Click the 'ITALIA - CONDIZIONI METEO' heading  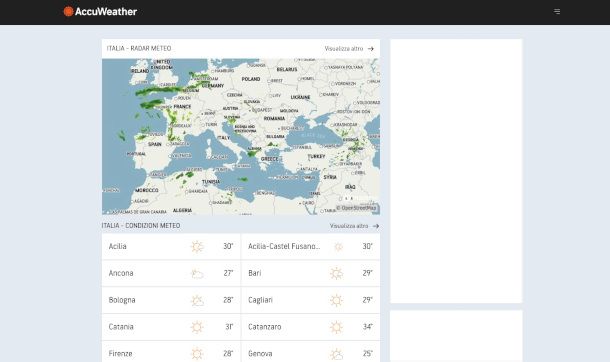coord(141,226)
